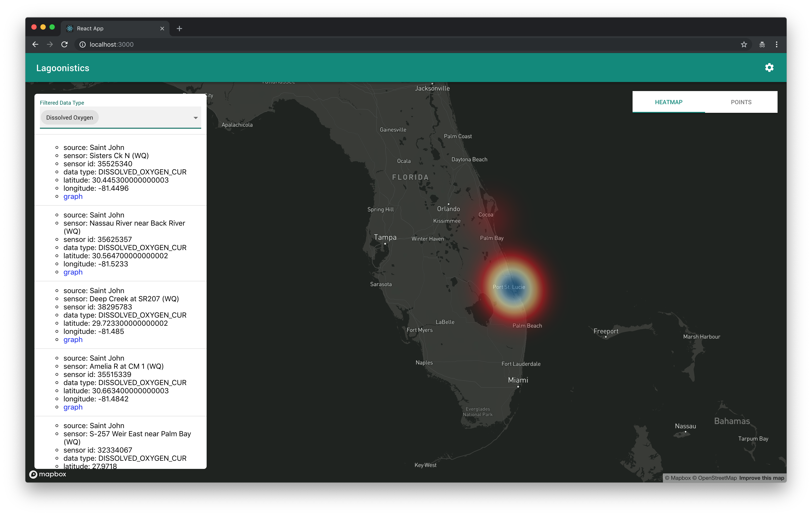Open the Chrome three-dot menu
This screenshot has height=516, width=812.
click(776, 44)
